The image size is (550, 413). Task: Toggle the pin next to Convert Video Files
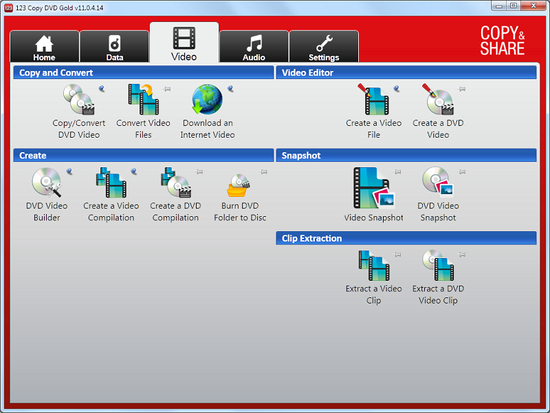click(167, 89)
